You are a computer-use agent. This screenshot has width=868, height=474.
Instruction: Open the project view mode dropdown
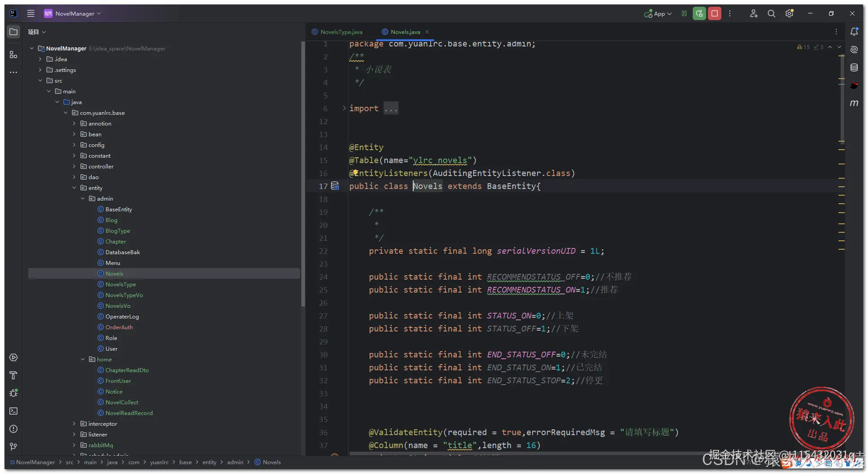(37, 32)
